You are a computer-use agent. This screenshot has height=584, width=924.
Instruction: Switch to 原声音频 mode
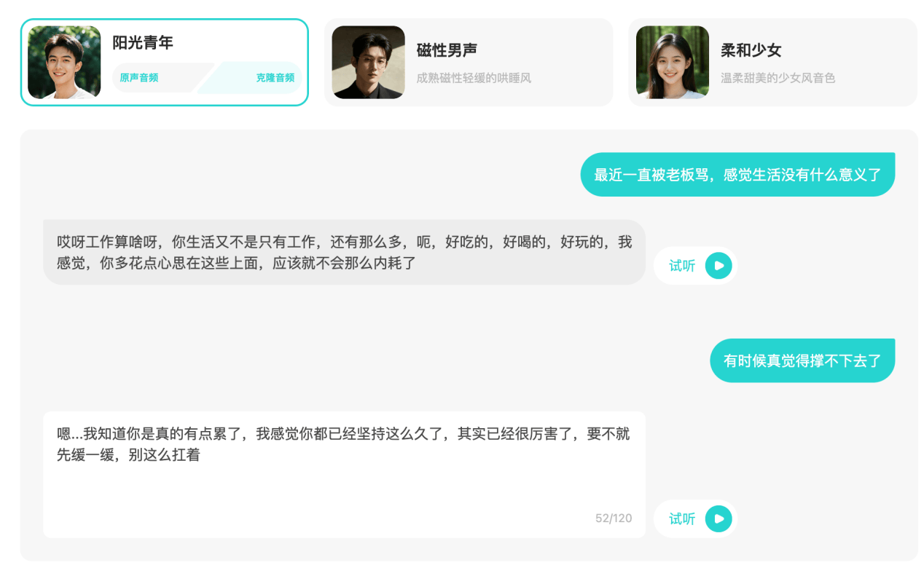[139, 78]
